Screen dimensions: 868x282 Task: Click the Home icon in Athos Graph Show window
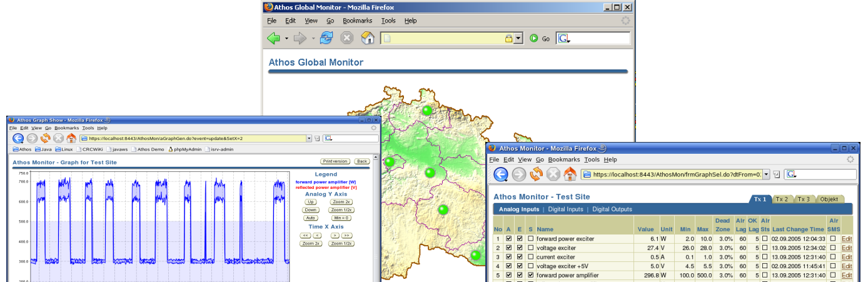pos(71,138)
